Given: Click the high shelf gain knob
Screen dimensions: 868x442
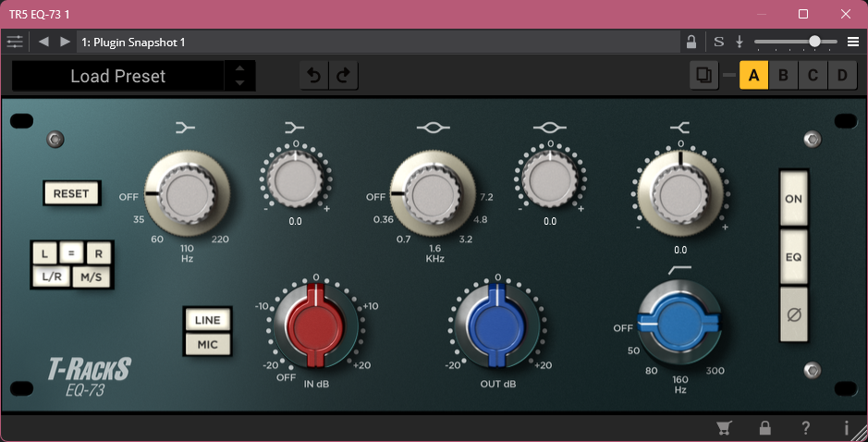Looking at the screenshot, I should pyautogui.click(x=680, y=194).
